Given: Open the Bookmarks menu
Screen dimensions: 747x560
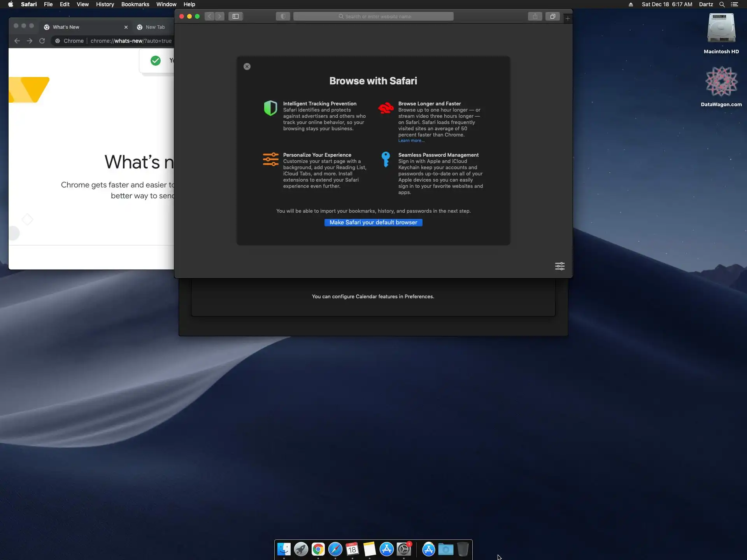Looking at the screenshot, I should click(135, 4).
